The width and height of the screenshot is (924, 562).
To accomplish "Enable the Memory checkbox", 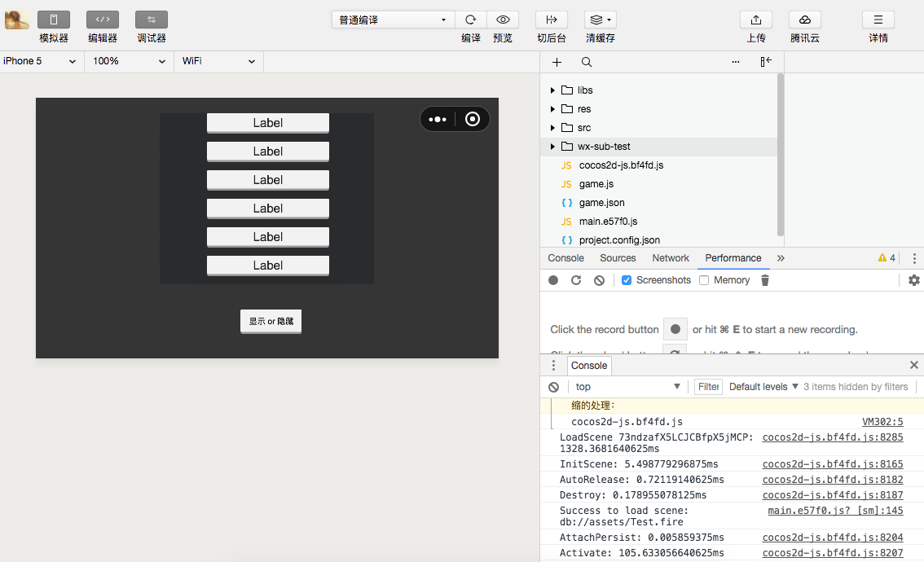I will click(704, 280).
